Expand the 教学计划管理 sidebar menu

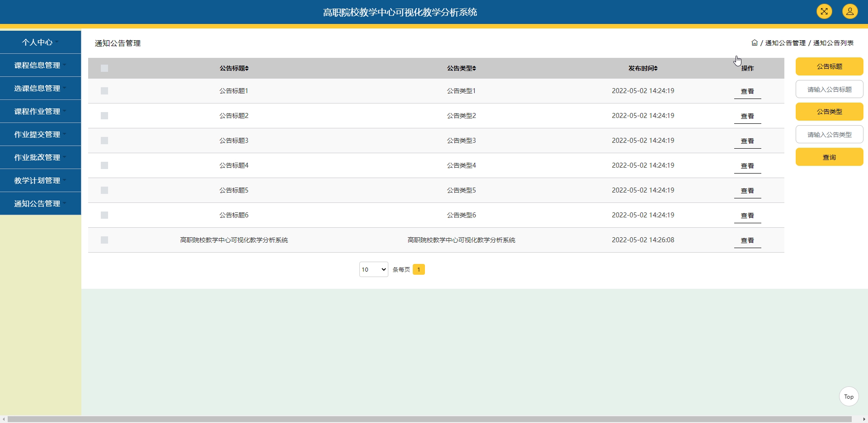point(40,180)
